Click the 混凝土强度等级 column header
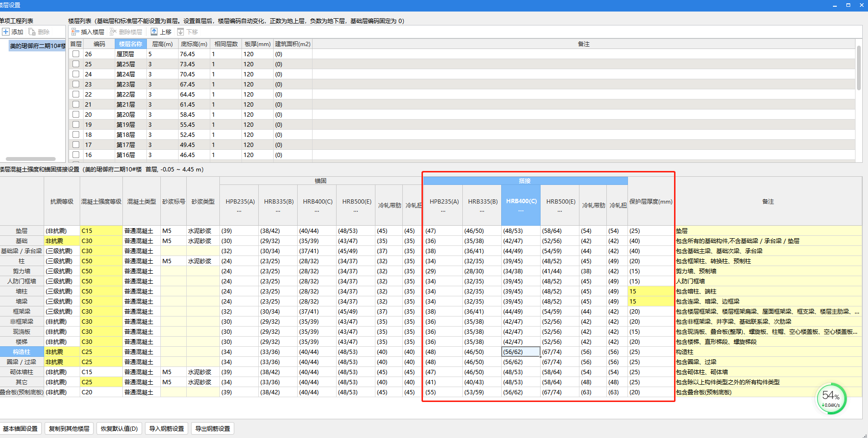 pos(101,201)
